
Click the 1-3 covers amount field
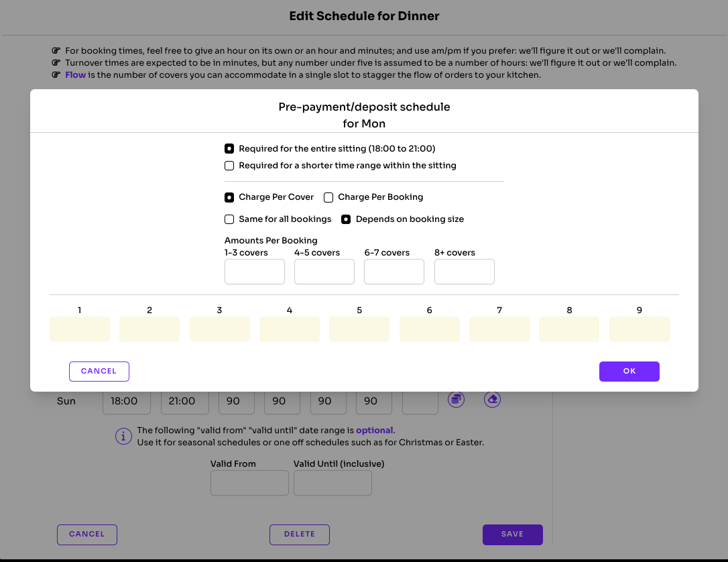[255, 272]
